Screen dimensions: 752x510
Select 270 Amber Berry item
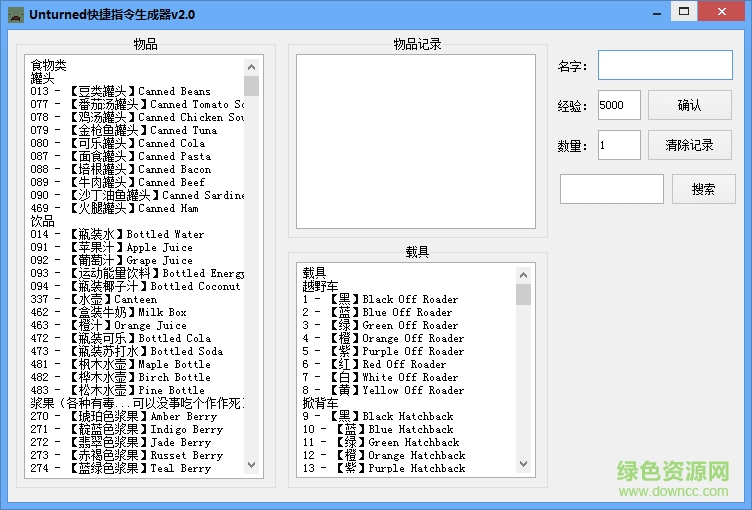(x=124, y=416)
